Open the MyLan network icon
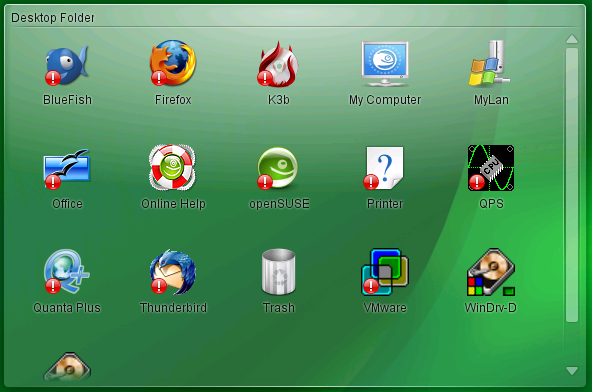This screenshot has width=592, height=392. 490,63
